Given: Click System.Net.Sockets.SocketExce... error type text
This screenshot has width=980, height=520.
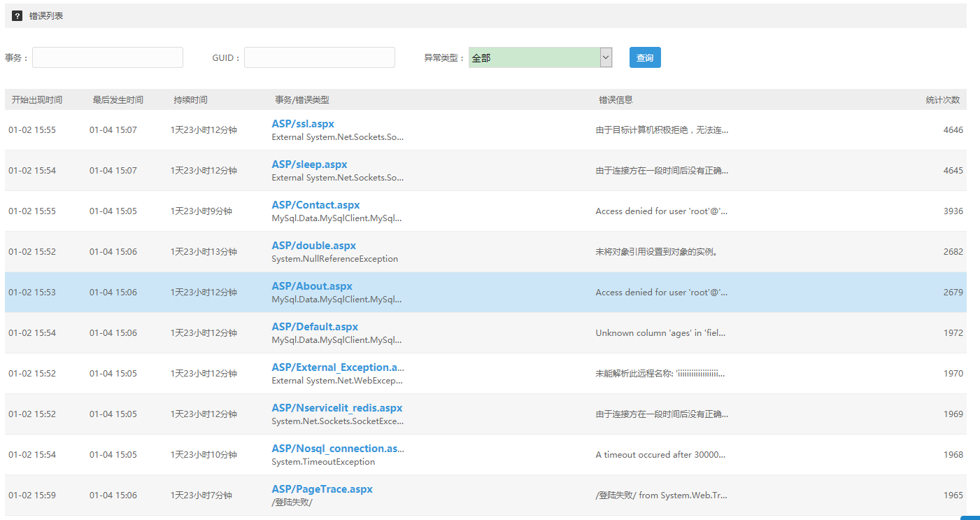Looking at the screenshot, I should point(338,421).
